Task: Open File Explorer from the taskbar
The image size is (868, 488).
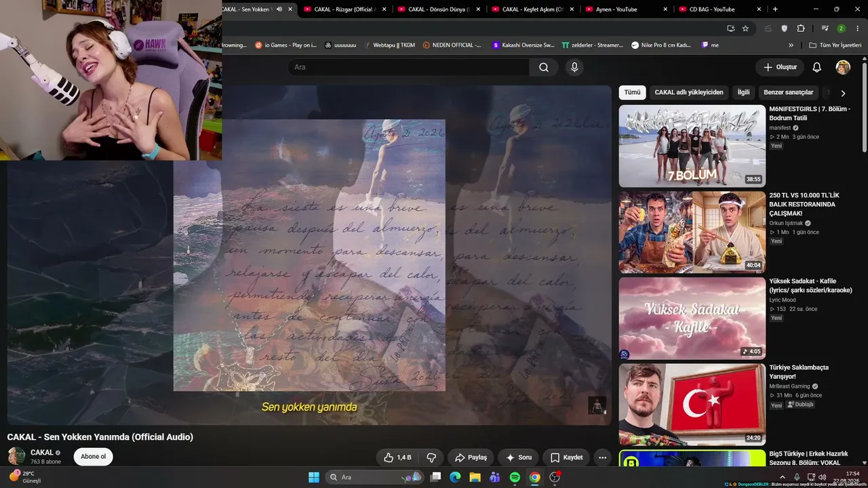Action: [475, 477]
